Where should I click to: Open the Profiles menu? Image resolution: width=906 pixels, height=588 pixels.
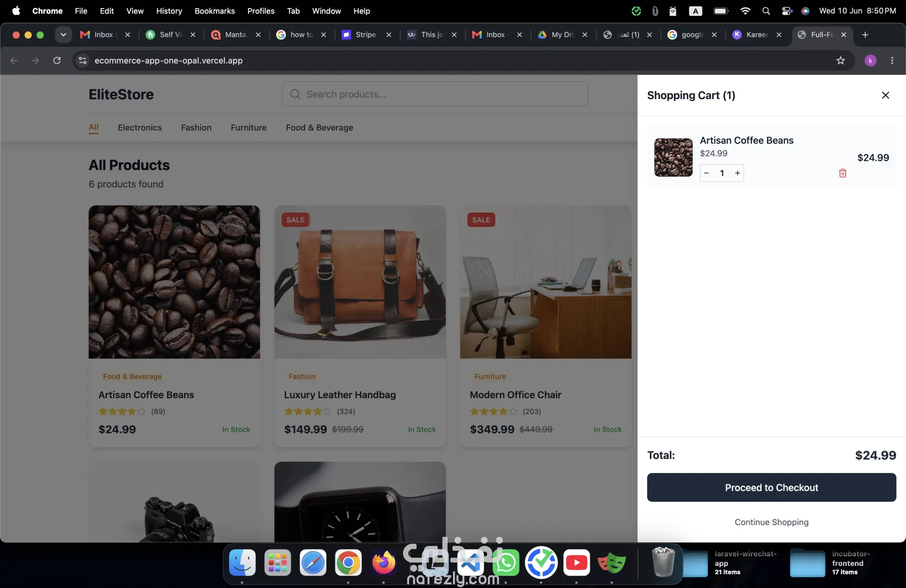[x=261, y=11]
